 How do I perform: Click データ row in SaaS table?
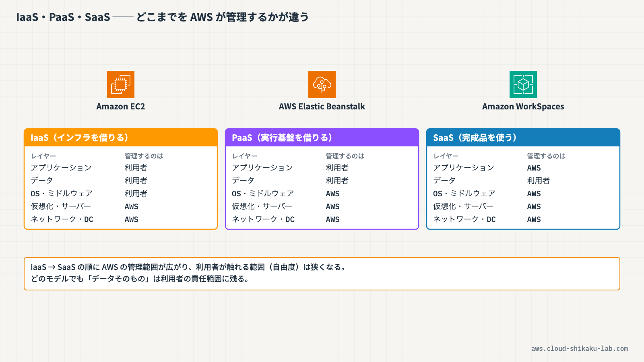[x=523, y=181]
